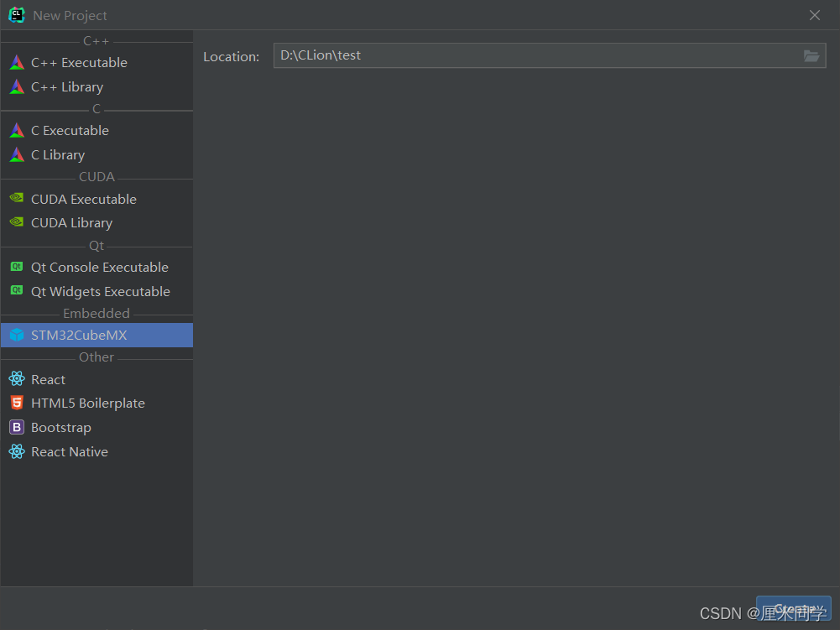Pick Qt Widgets Executable template
Screen dimensions: 840x630
(x=100, y=292)
